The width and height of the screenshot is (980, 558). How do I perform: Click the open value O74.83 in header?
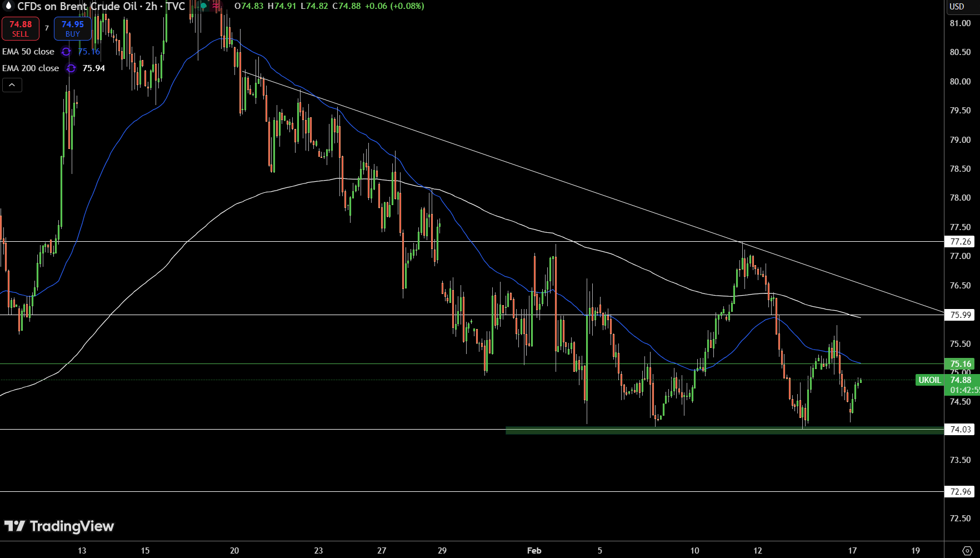tap(249, 6)
